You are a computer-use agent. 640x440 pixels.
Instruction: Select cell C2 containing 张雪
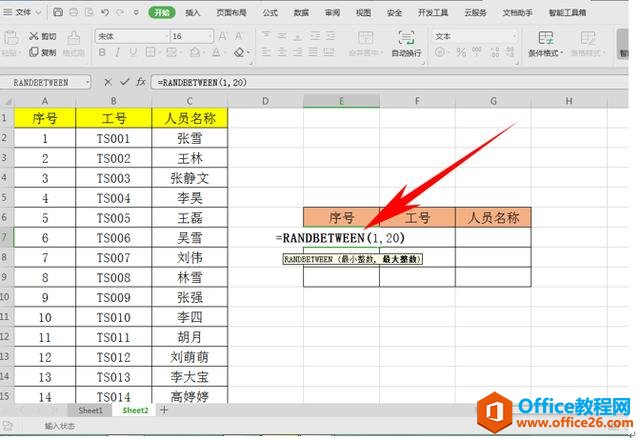coord(189,139)
